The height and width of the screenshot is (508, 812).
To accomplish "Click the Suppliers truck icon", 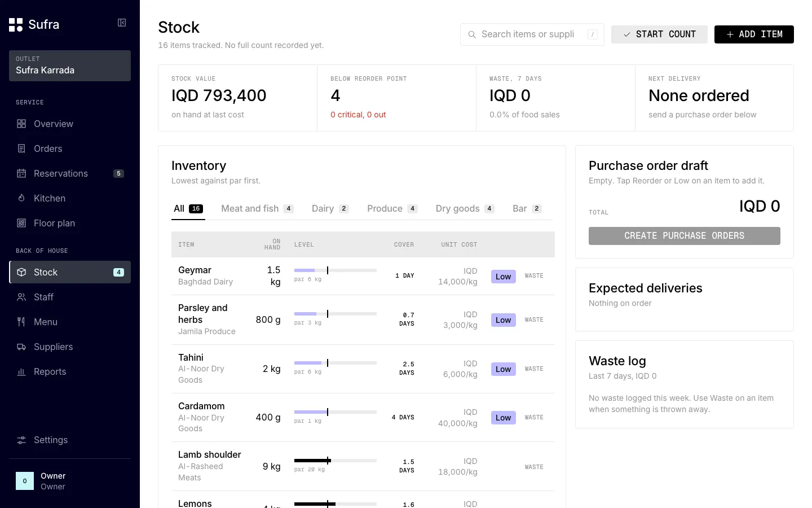I will tap(21, 347).
